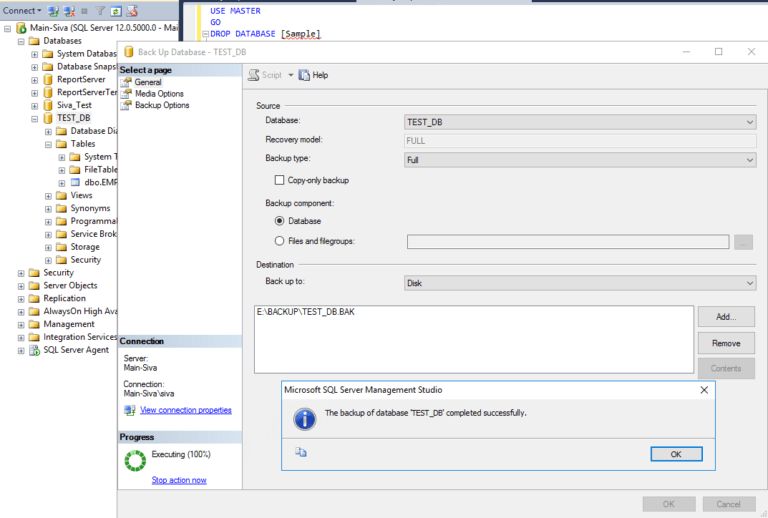This screenshot has height=518, width=768.
Task: Click the Script icon in dialog toolbar
Action: [253, 75]
